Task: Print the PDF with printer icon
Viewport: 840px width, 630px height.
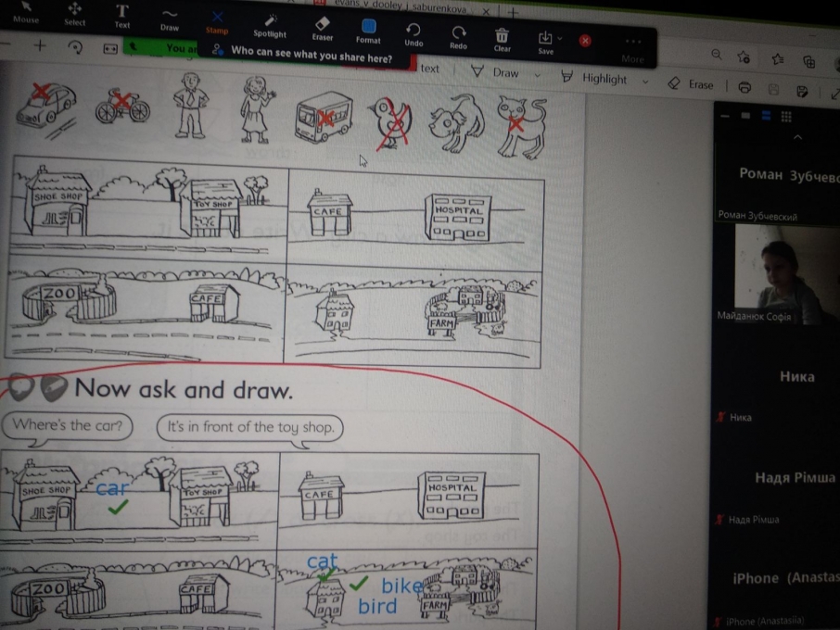Action: (745, 87)
